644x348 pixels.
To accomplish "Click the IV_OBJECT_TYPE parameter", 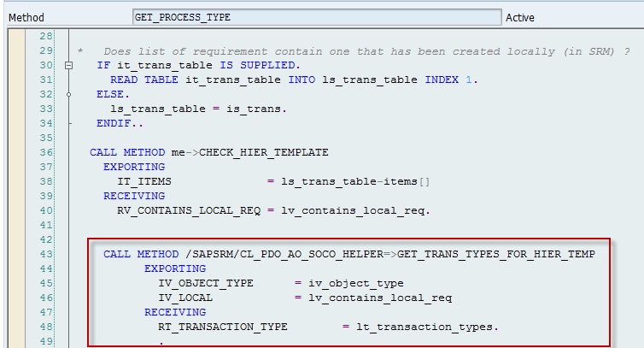I will coord(206,283).
